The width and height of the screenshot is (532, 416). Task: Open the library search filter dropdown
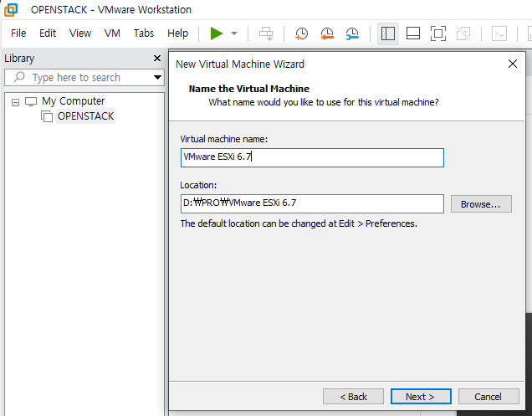click(157, 78)
